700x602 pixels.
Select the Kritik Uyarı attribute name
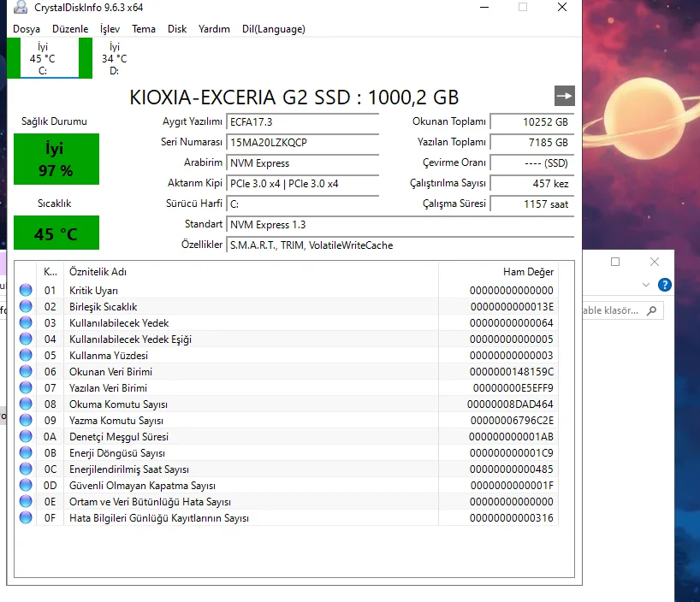click(94, 291)
